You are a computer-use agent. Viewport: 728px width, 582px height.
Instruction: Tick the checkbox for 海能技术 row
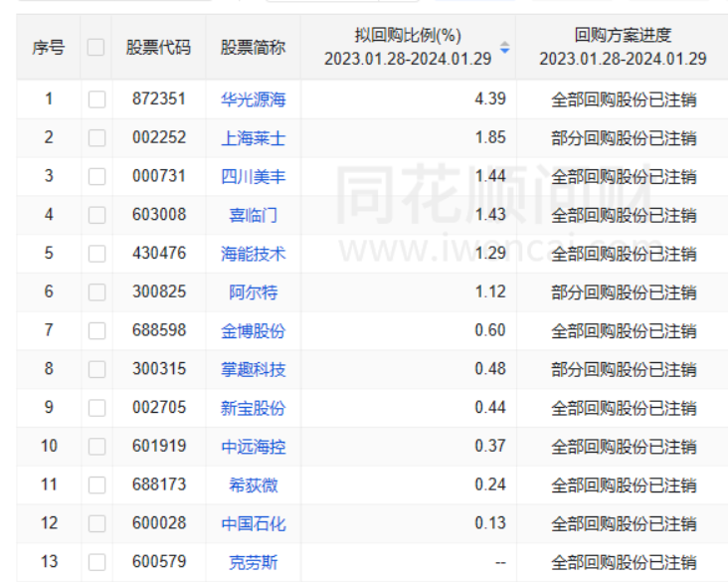[96, 254]
